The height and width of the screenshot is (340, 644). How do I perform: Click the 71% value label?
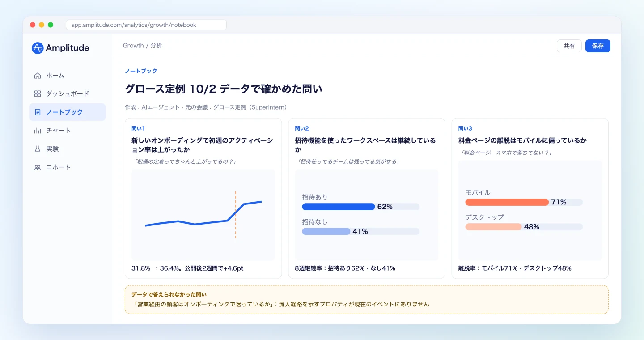point(559,202)
